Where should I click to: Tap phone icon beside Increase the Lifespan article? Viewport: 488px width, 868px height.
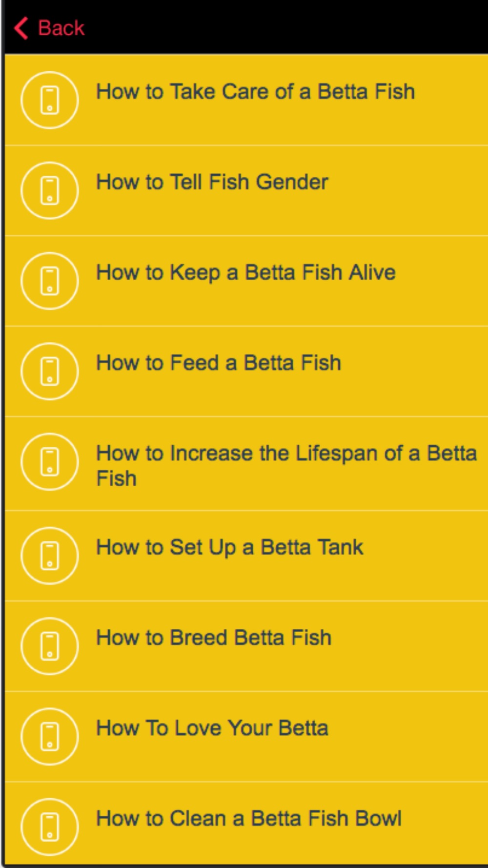tap(49, 462)
